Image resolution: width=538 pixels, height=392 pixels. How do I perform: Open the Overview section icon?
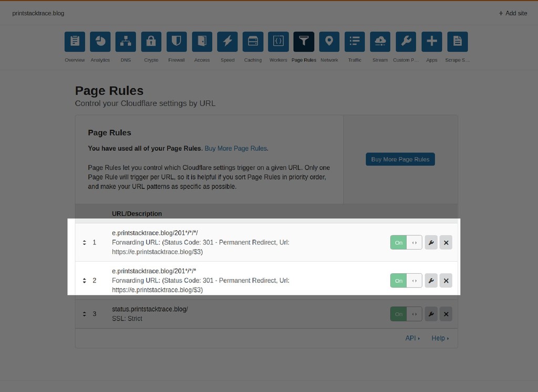[75, 42]
